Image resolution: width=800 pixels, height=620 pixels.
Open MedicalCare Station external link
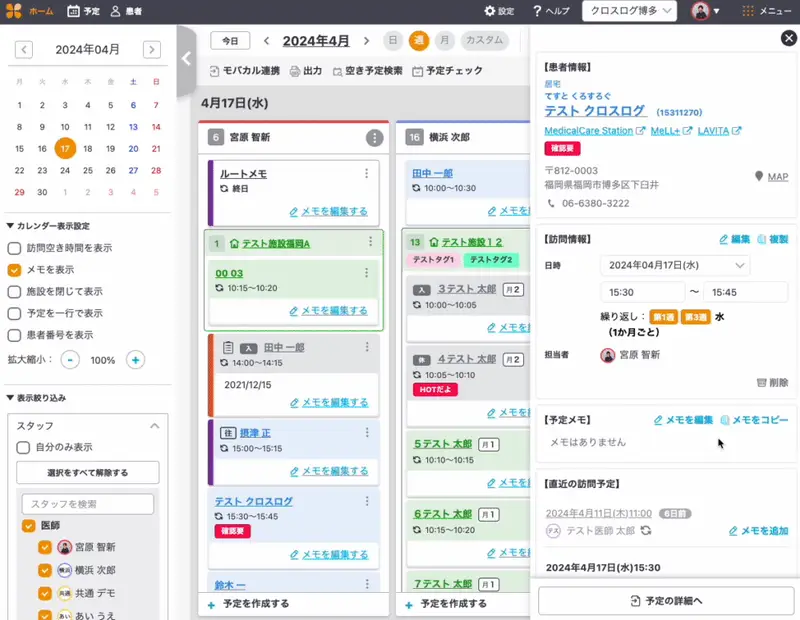coord(595,131)
